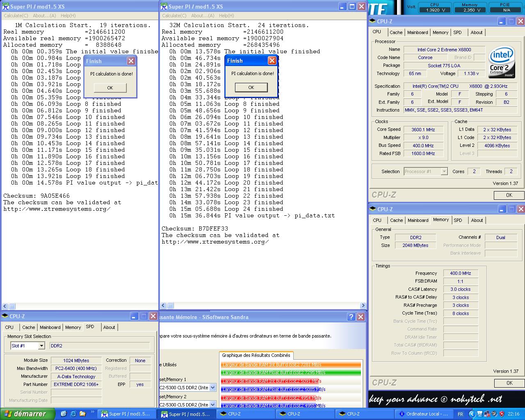Click OK in the top CPU-Z window

pos(509,195)
